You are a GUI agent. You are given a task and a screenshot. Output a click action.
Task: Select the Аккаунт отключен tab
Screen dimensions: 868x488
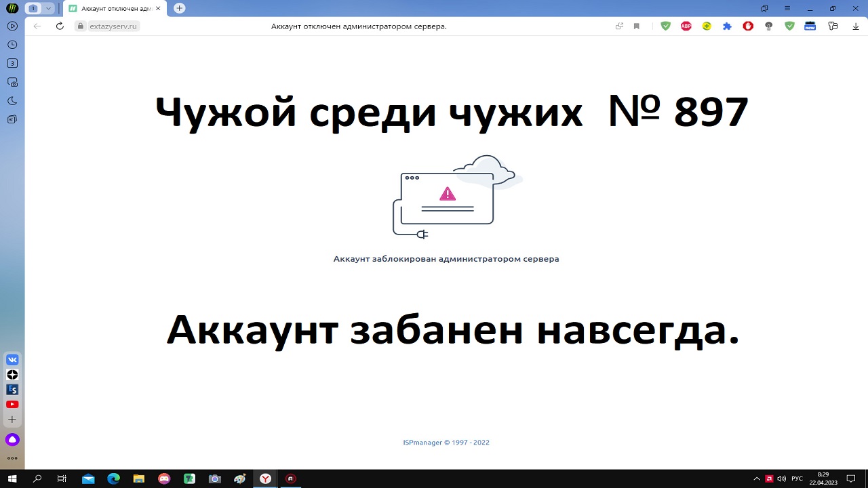click(117, 8)
